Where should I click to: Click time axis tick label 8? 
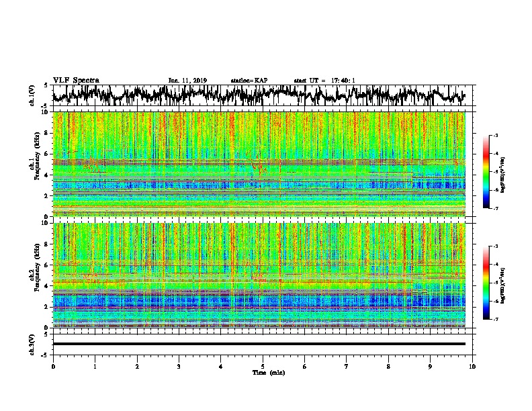[x=388, y=367]
